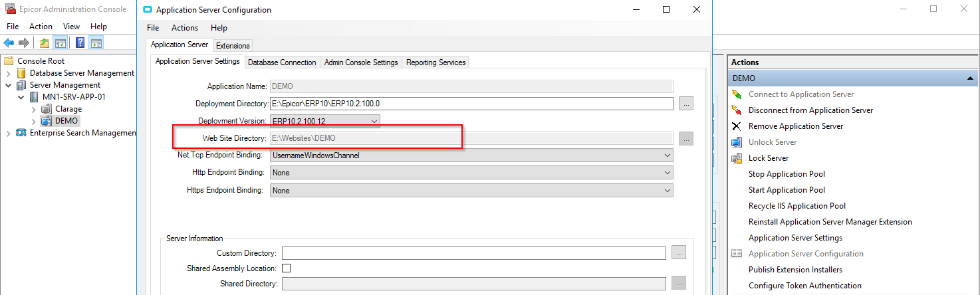980x295 pixels.
Task: Click into the Custom Directory field
Action: click(474, 253)
